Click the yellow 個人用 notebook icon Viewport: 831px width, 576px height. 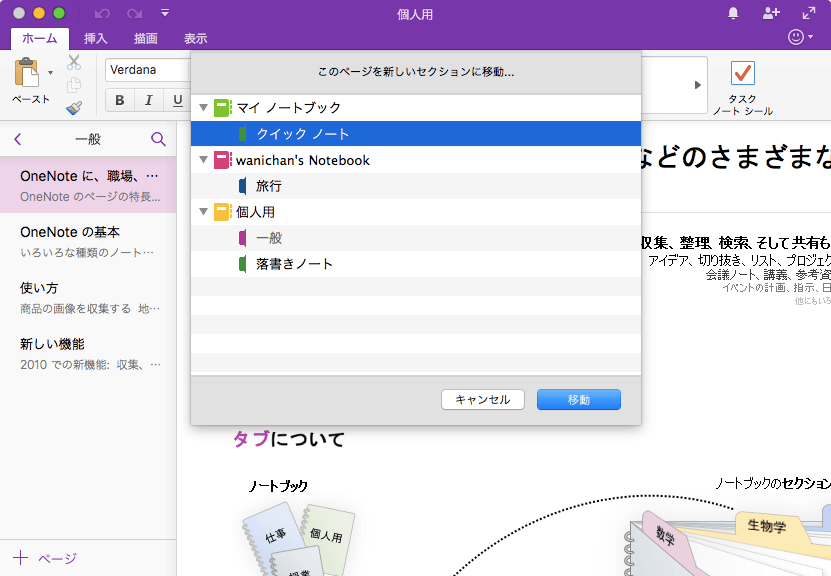click(223, 211)
